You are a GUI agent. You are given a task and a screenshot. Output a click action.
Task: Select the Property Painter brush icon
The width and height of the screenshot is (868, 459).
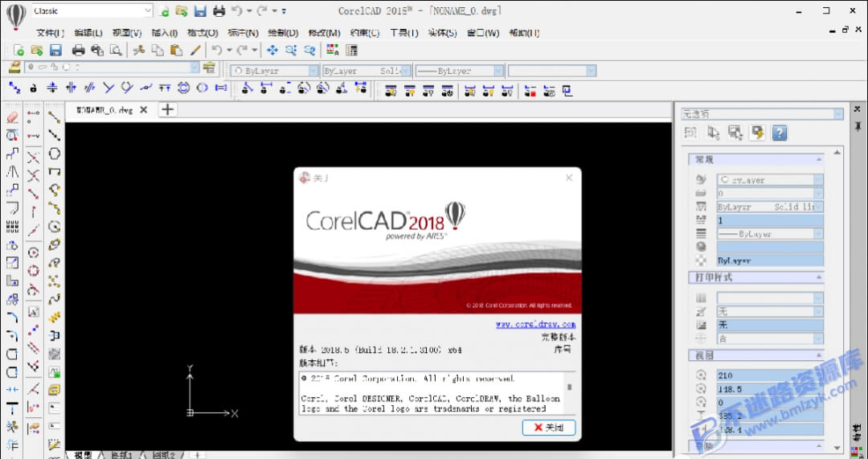point(194,51)
